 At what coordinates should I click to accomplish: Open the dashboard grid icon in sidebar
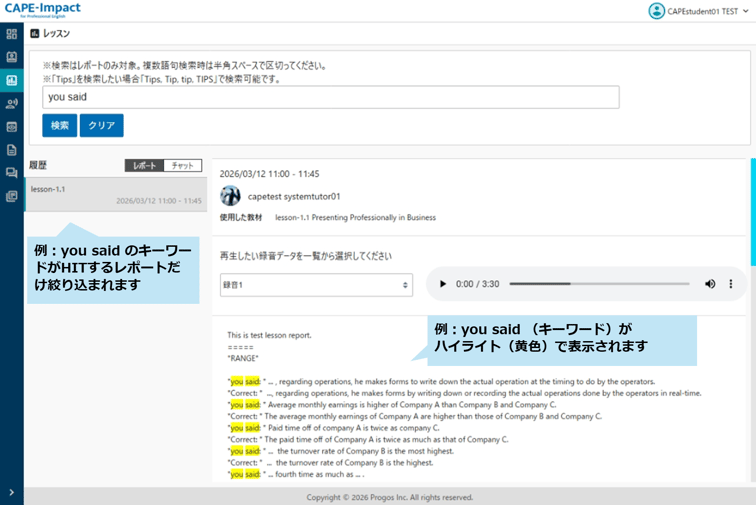11,34
